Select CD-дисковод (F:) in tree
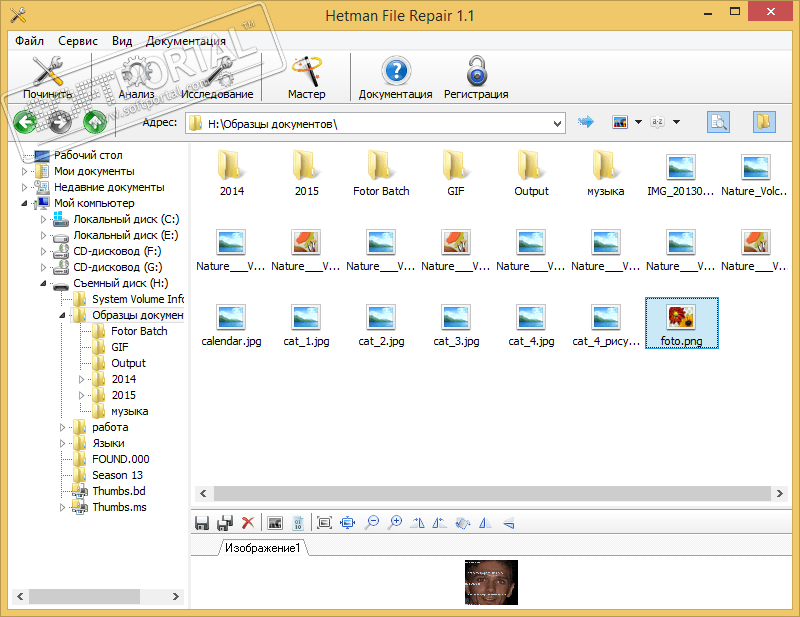This screenshot has height=617, width=800. tap(117, 251)
